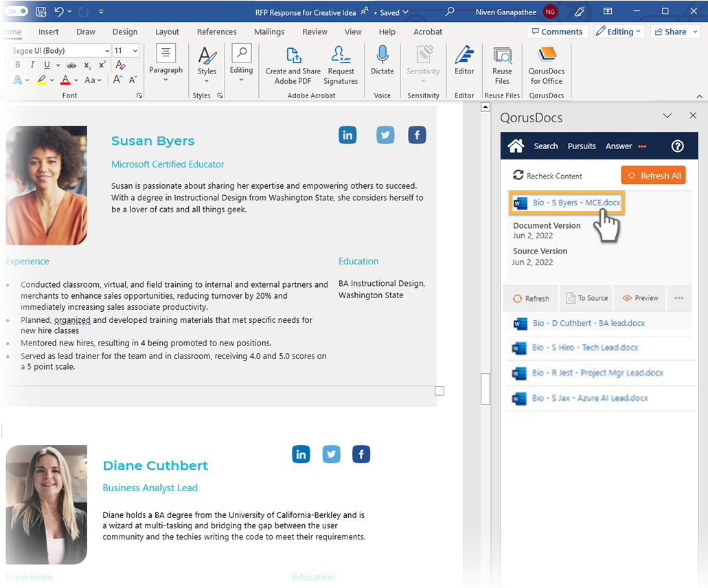Undo the last action
708x588 pixels.
click(x=59, y=12)
